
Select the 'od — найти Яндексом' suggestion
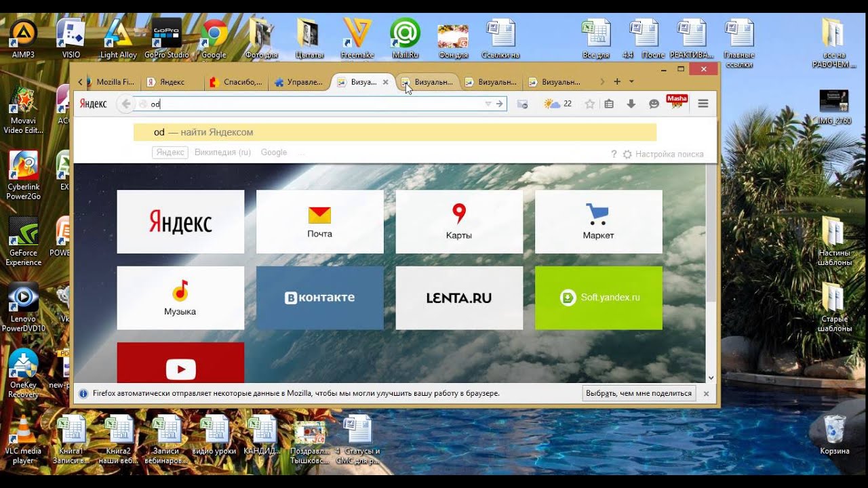click(x=395, y=132)
